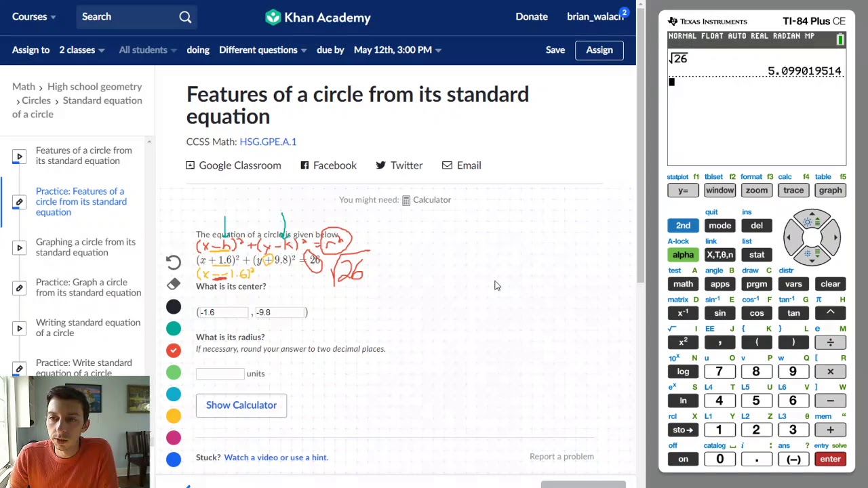
Task: Click the center y-coordinate field -9.8
Action: point(279,312)
